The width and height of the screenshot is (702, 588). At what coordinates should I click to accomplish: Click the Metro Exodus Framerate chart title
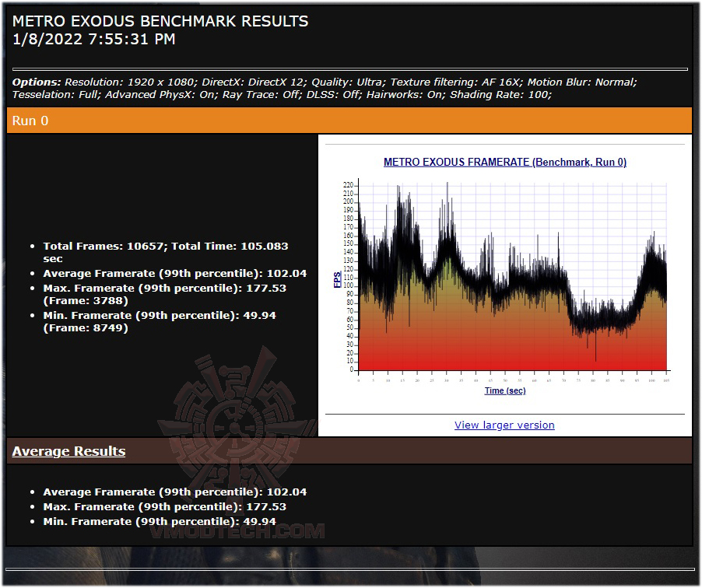[x=504, y=162]
